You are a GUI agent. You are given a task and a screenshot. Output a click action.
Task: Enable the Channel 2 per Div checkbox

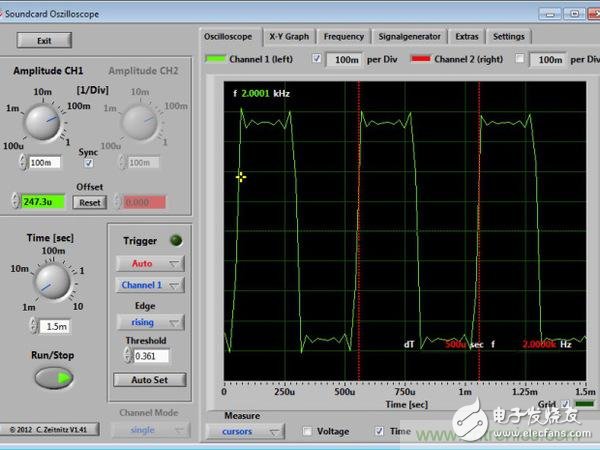519,59
